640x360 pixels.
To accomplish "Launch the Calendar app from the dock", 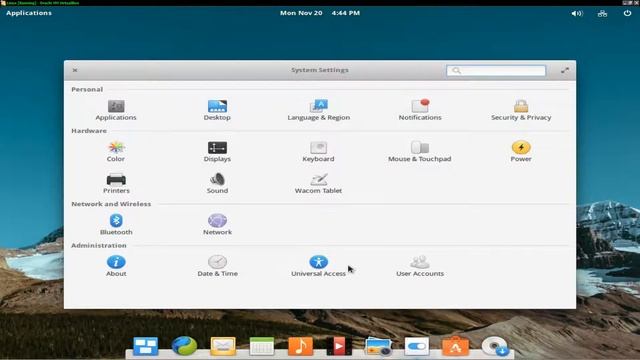I will click(x=262, y=346).
